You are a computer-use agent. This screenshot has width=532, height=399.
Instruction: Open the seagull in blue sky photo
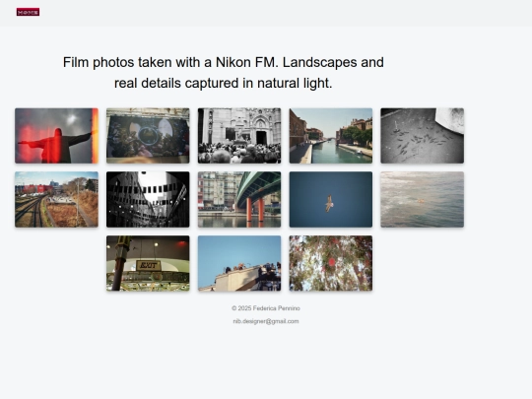[331, 199]
